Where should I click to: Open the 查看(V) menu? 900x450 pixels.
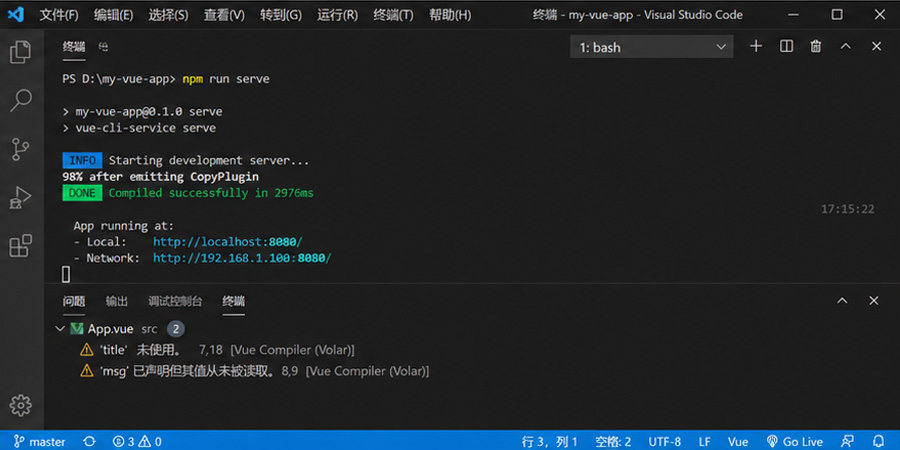point(224,15)
